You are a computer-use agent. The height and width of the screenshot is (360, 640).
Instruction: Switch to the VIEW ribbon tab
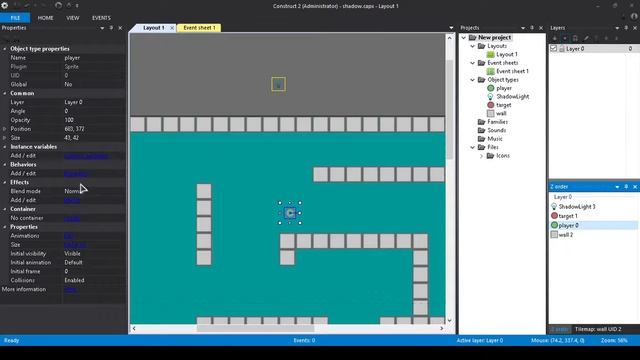click(x=73, y=18)
